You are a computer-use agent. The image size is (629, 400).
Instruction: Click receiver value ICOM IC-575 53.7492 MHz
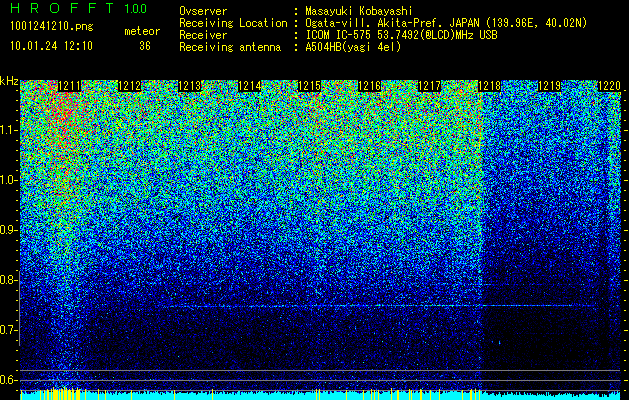coord(401,35)
